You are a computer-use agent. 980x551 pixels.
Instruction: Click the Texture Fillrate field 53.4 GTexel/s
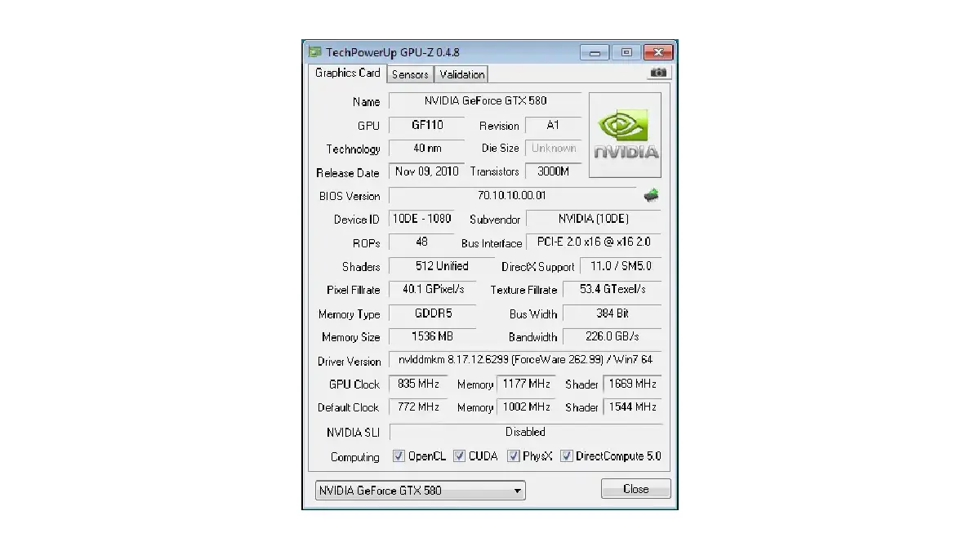pos(612,289)
